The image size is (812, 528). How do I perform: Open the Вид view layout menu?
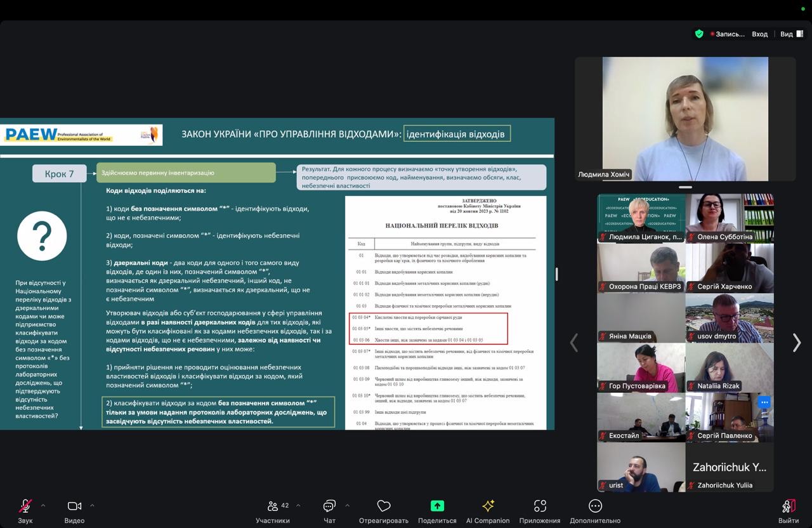[x=790, y=34]
